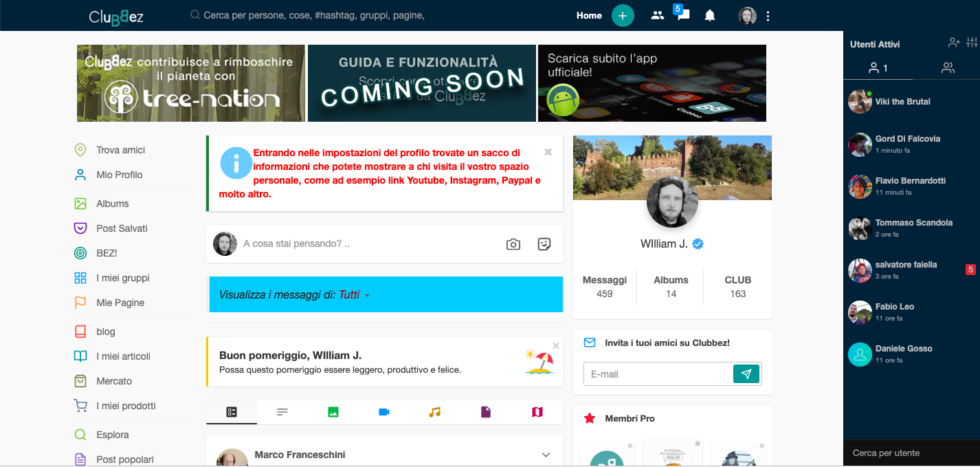Select the files filter tab

coord(486,412)
